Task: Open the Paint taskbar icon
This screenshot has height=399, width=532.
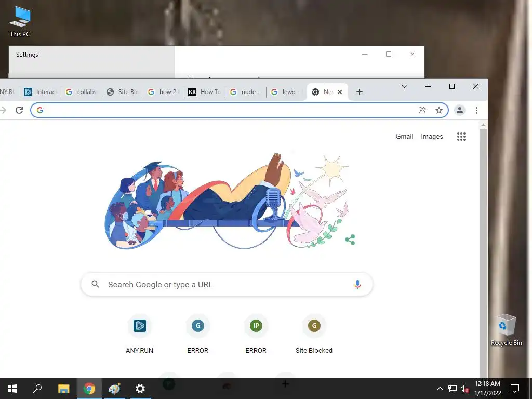Action: coord(115,389)
